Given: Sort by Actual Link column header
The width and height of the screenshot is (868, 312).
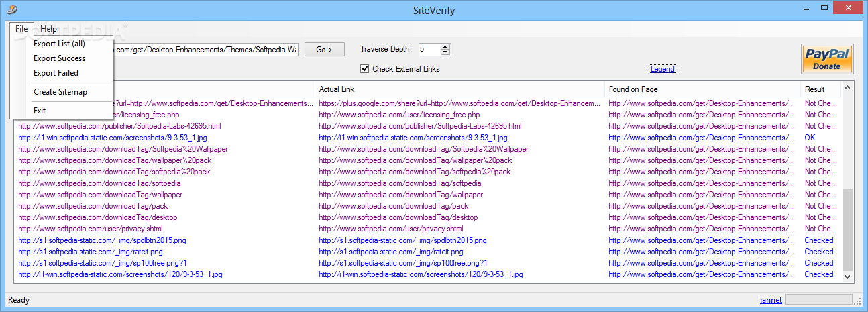Looking at the screenshot, I should [459, 89].
